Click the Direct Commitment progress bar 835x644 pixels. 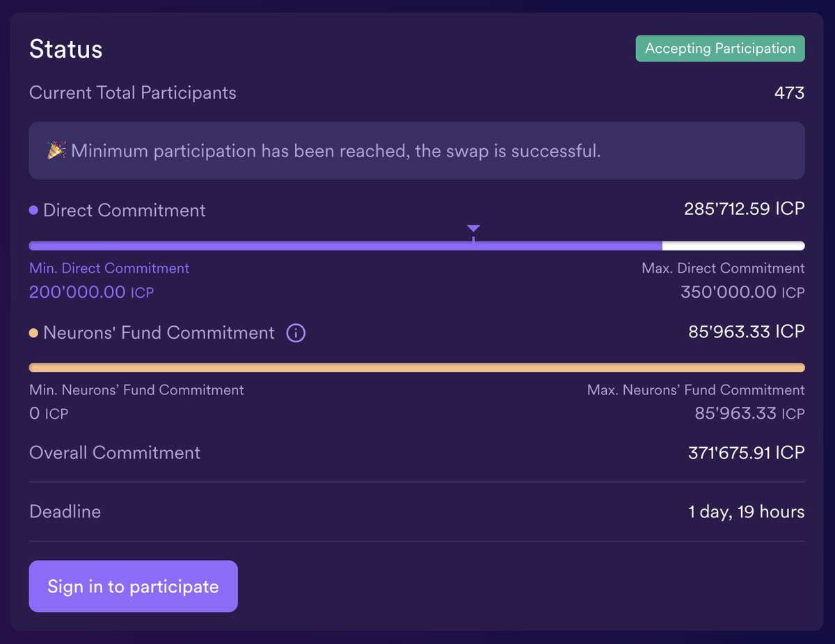tap(417, 245)
